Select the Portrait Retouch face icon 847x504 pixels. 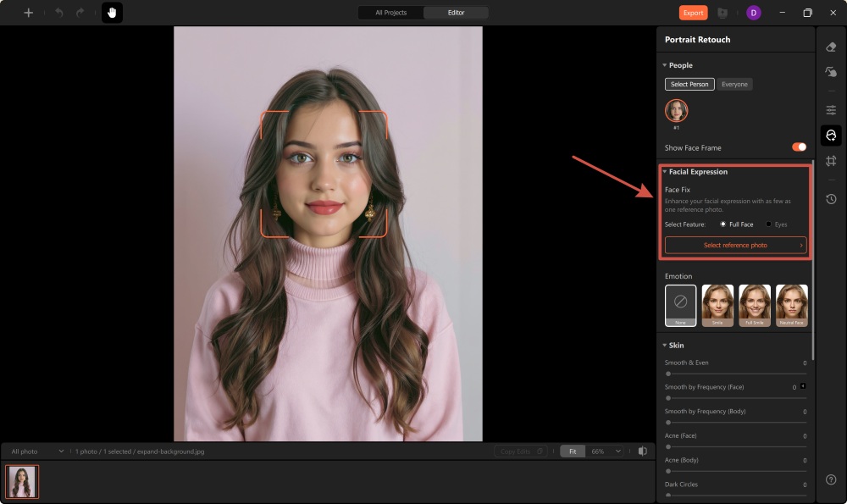pos(831,136)
